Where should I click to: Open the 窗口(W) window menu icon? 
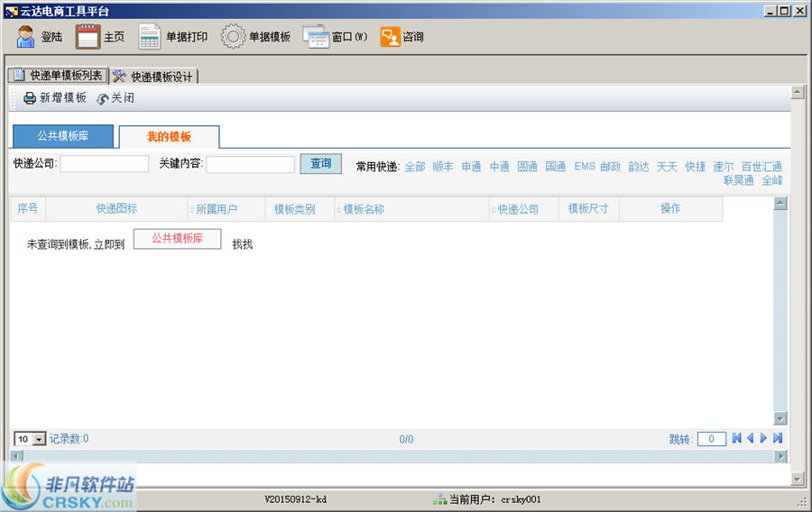point(316,37)
